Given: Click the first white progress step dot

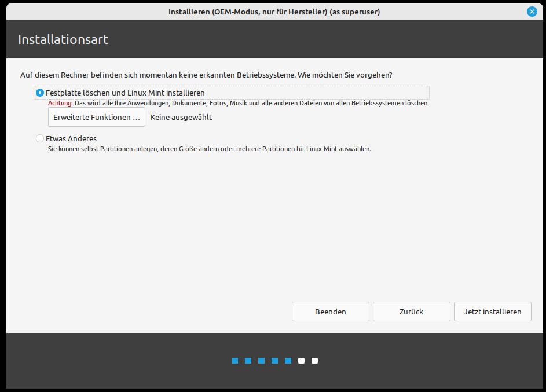Looking at the screenshot, I should (x=302, y=361).
